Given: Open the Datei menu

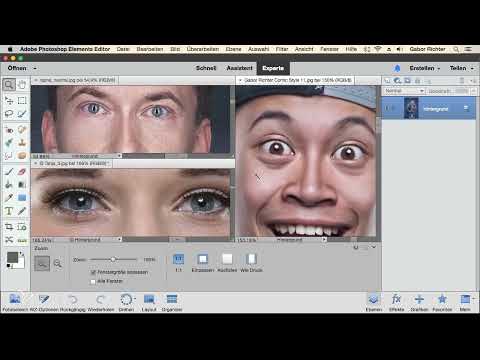Looking at the screenshot, I should (123, 49).
